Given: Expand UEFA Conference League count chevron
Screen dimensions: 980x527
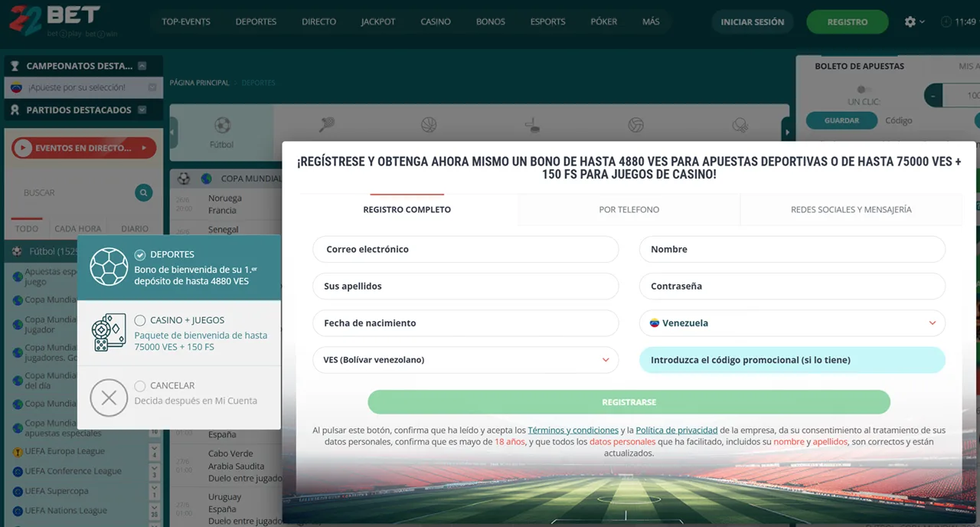Looking at the screenshot, I should pos(154,472).
